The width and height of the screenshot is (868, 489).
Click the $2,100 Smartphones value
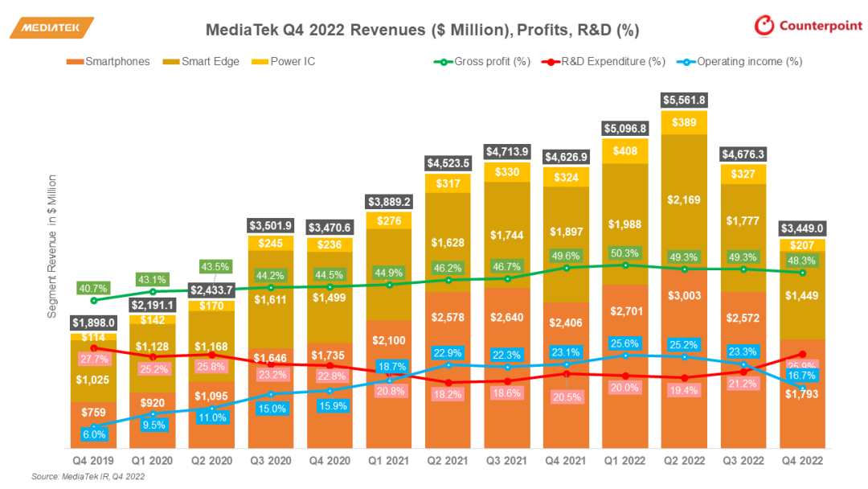tap(389, 340)
